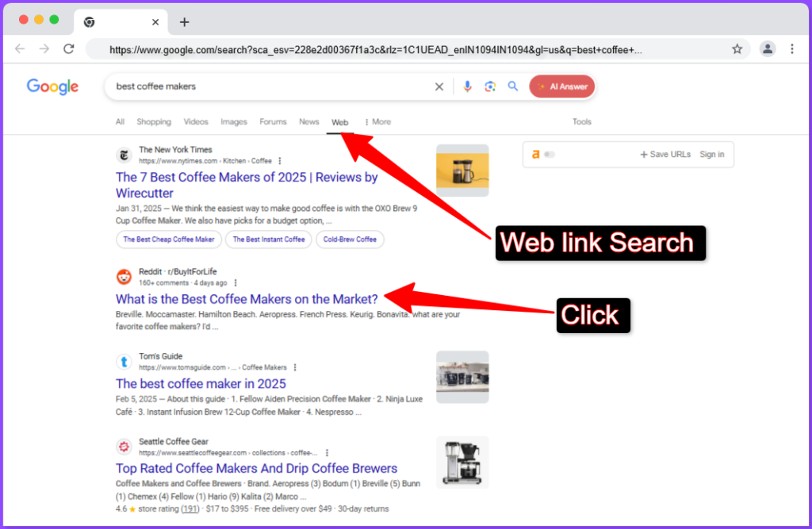The width and height of the screenshot is (812, 529).
Task: Open Google Lens image search icon
Action: pos(490,86)
